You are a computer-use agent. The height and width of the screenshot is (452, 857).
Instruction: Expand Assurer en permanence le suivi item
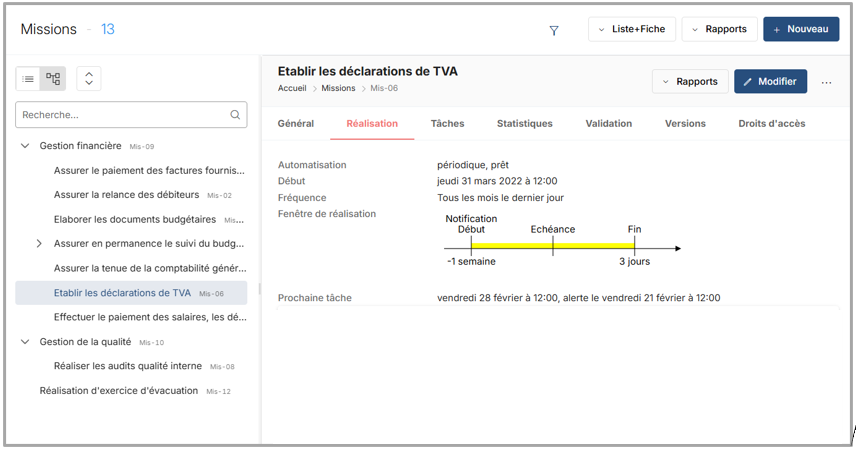39,243
